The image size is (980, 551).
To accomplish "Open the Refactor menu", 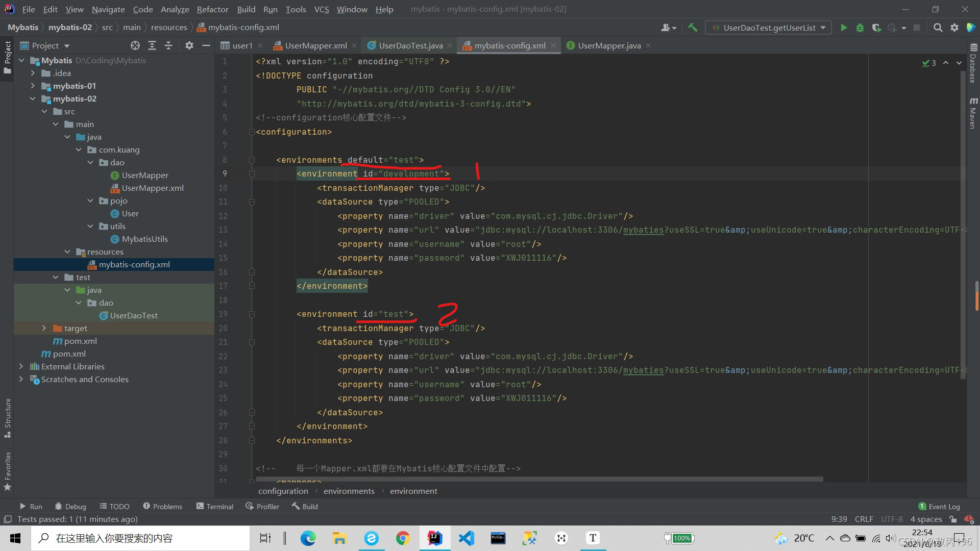I will (x=213, y=9).
